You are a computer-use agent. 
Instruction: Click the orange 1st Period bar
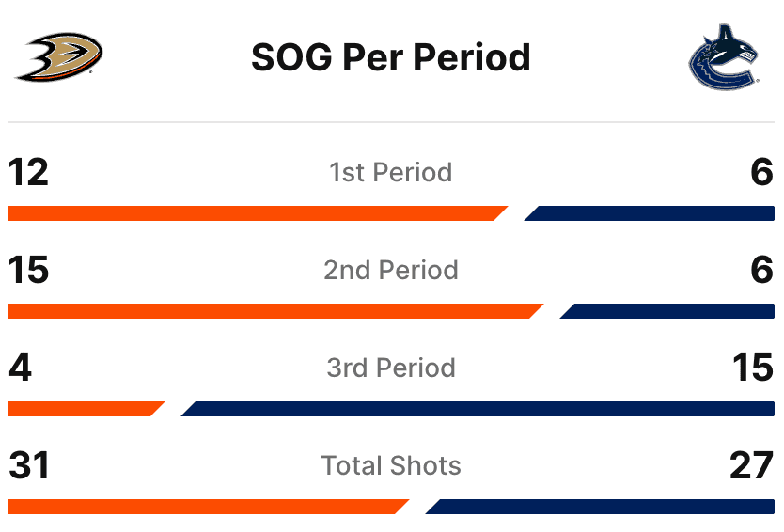pyautogui.click(x=254, y=213)
